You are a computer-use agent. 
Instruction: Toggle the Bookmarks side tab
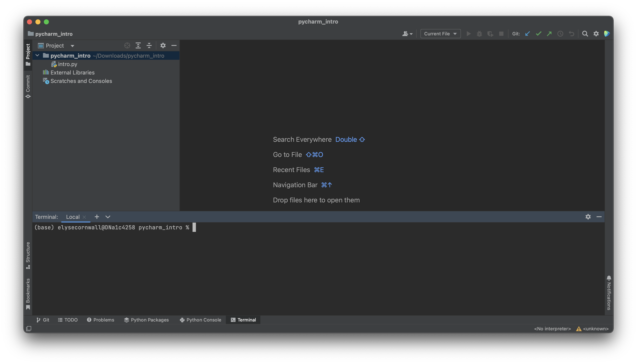click(x=28, y=294)
